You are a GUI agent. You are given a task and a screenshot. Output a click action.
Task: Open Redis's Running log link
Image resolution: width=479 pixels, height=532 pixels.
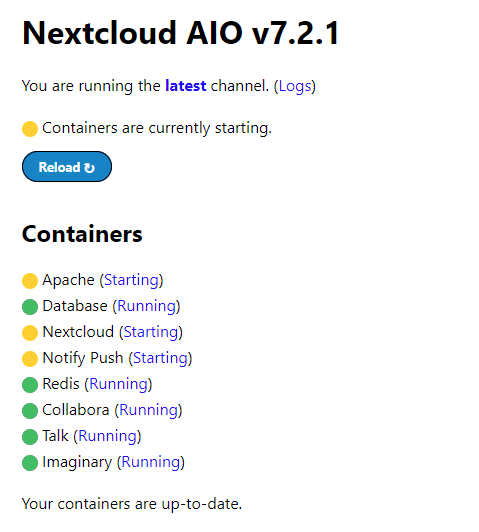(x=118, y=384)
